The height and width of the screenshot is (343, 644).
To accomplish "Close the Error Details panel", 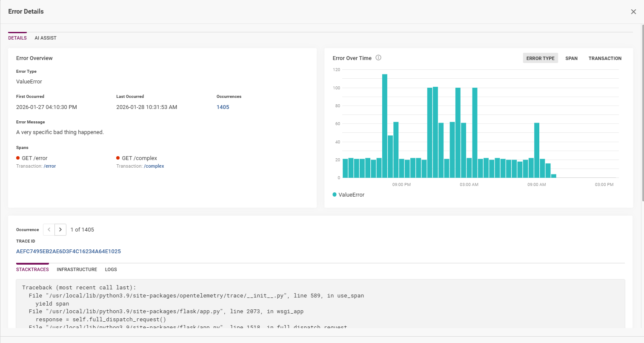I will coord(633,11).
